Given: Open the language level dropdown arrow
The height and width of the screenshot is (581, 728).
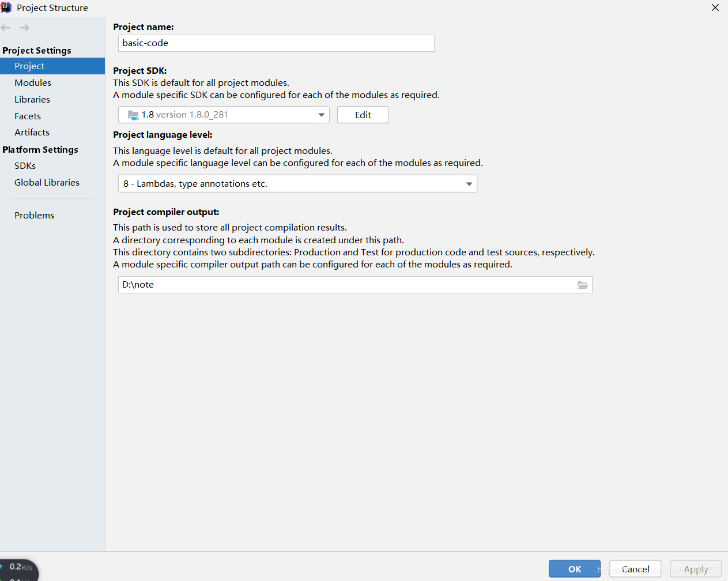Looking at the screenshot, I should tap(469, 184).
